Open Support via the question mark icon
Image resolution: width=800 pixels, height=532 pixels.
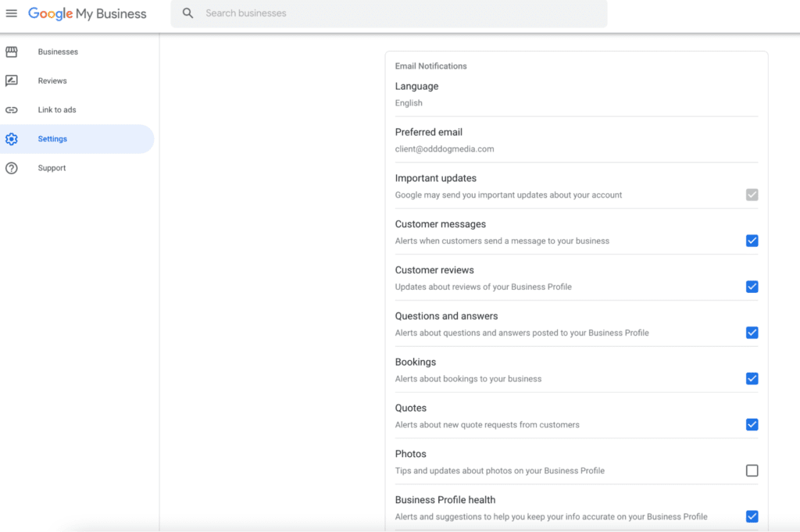pyautogui.click(x=12, y=167)
